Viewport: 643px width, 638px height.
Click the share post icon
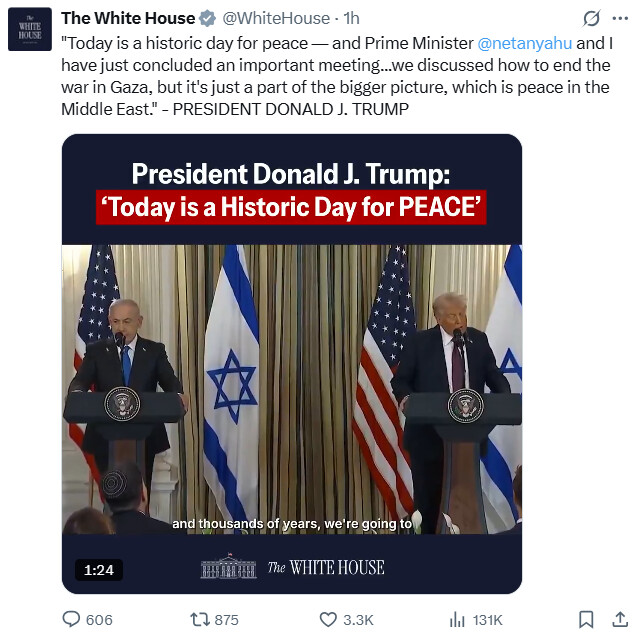620,619
